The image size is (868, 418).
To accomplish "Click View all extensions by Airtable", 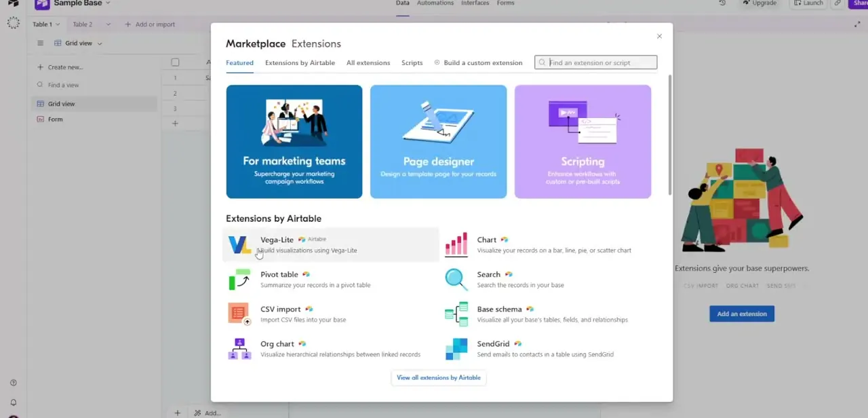I will click(439, 378).
